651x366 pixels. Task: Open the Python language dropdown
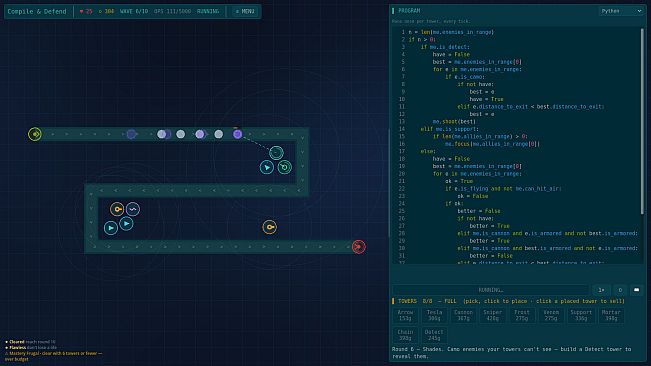pos(621,11)
